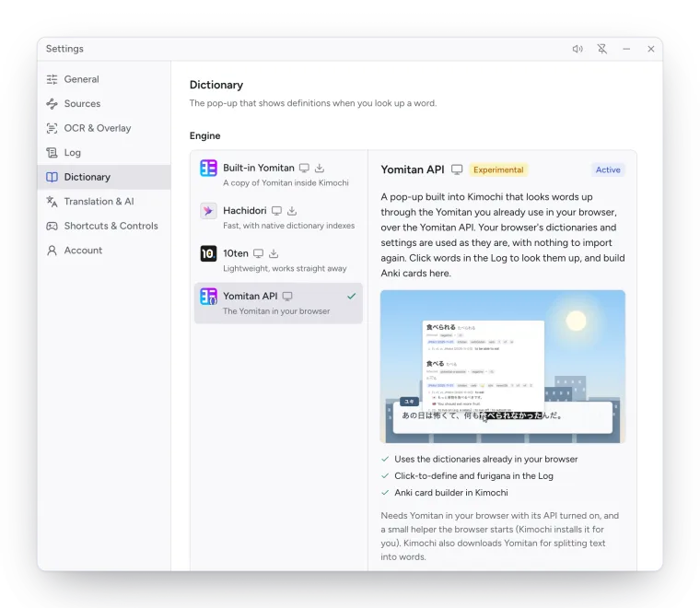Click download icon next to Built-in Yomitan
This screenshot has height=608, width=700.
click(320, 169)
